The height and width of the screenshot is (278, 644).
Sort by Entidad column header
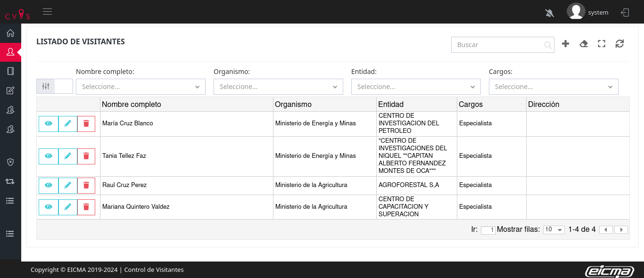(391, 104)
